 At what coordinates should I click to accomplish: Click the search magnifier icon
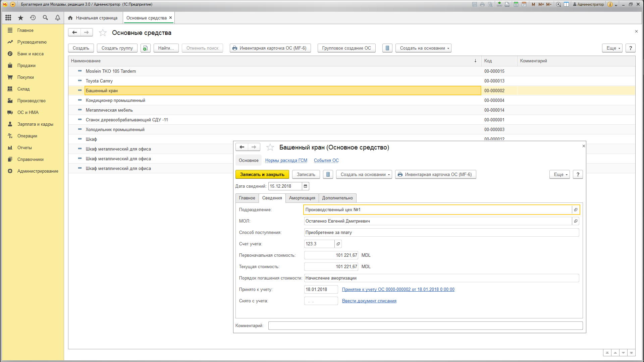pos(45,18)
